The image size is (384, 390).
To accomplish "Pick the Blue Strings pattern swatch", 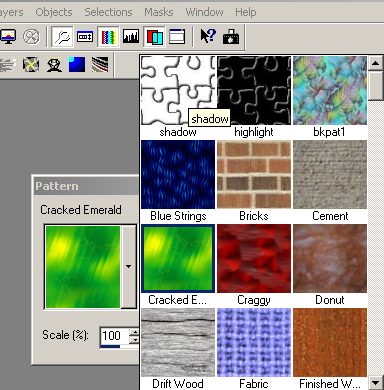I will click(x=178, y=174).
